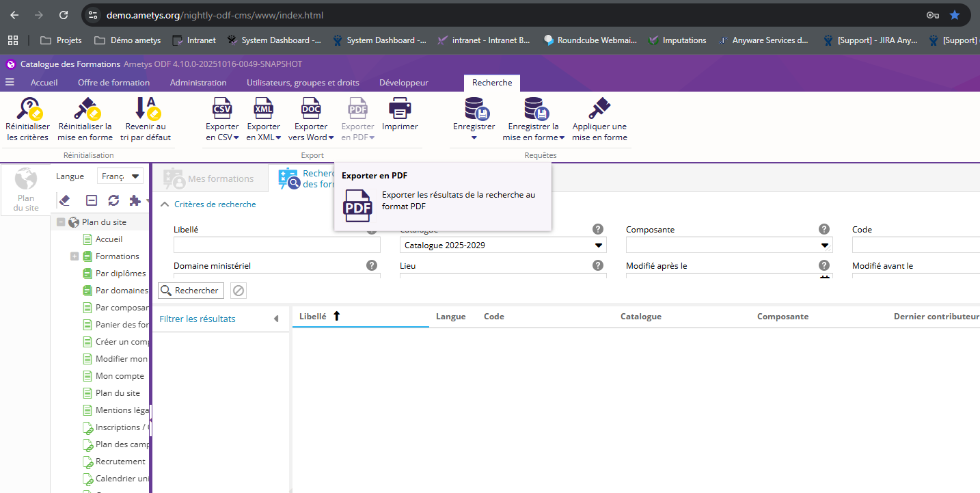The width and height of the screenshot is (980, 493).
Task: Click Réinitialiser la mise en forme icon
Action: coord(85,109)
